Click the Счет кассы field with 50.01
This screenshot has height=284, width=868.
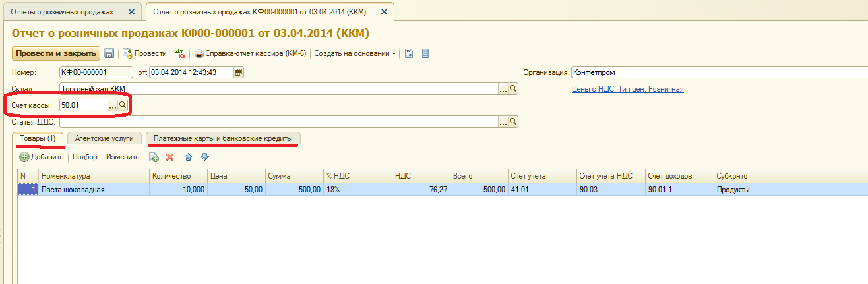click(83, 105)
